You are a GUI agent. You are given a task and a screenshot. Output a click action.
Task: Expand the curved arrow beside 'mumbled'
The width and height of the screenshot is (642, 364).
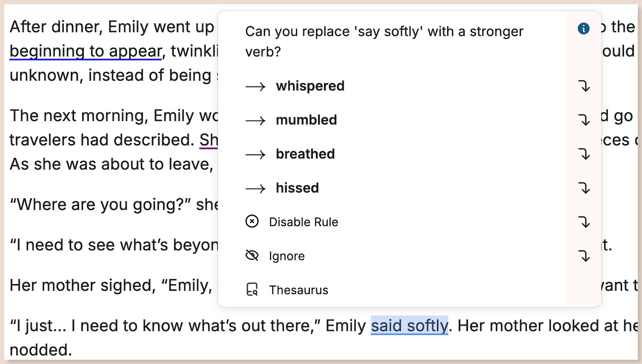click(x=584, y=120)
